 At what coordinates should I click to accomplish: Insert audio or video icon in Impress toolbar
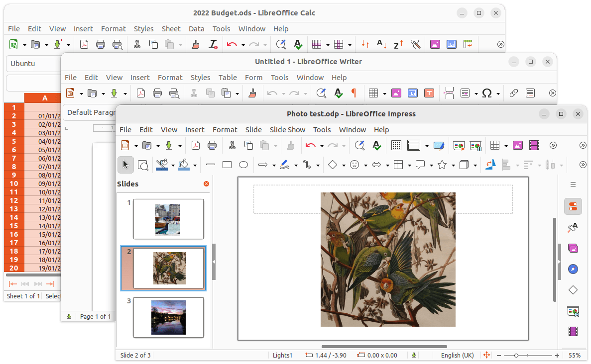coord(534,145)
